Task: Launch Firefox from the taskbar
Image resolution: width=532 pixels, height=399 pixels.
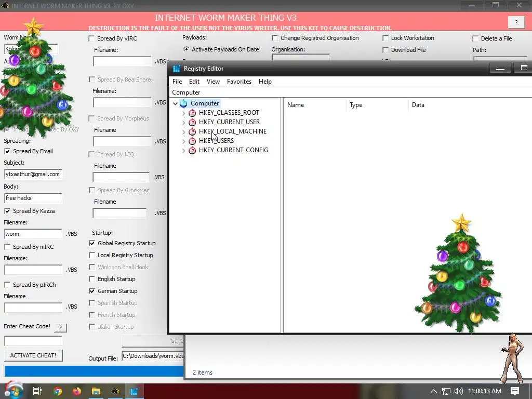Action: [x=77, y=391]
